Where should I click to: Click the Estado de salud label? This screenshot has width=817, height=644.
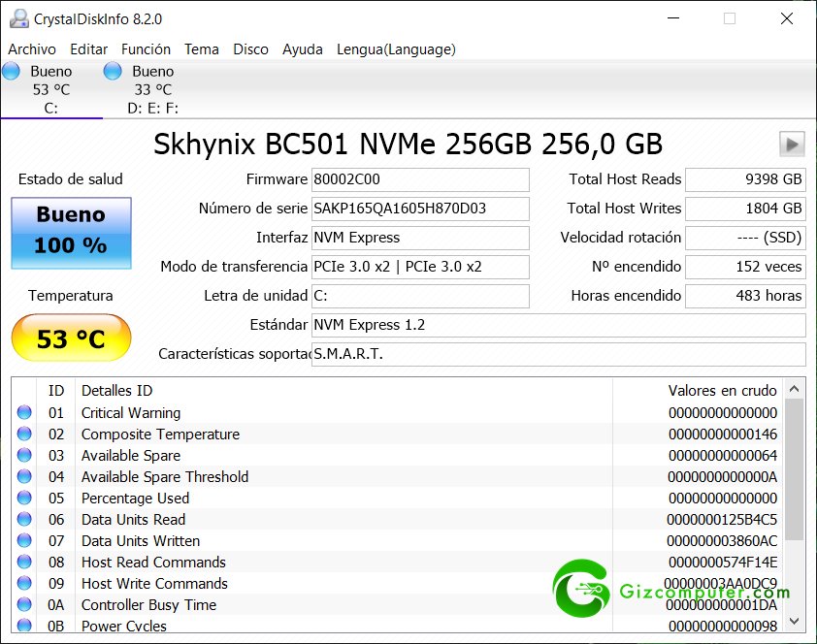71,179
